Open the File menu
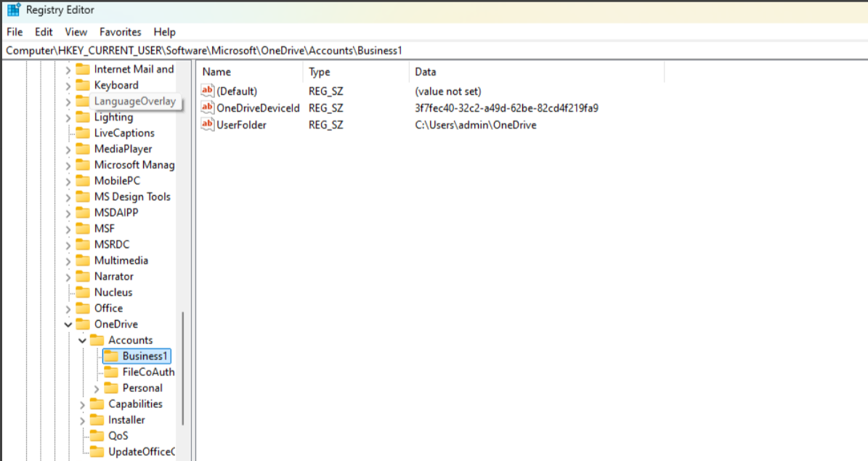Image resolution: width=868 pixels, height=461 pixels. pos(15,32)
